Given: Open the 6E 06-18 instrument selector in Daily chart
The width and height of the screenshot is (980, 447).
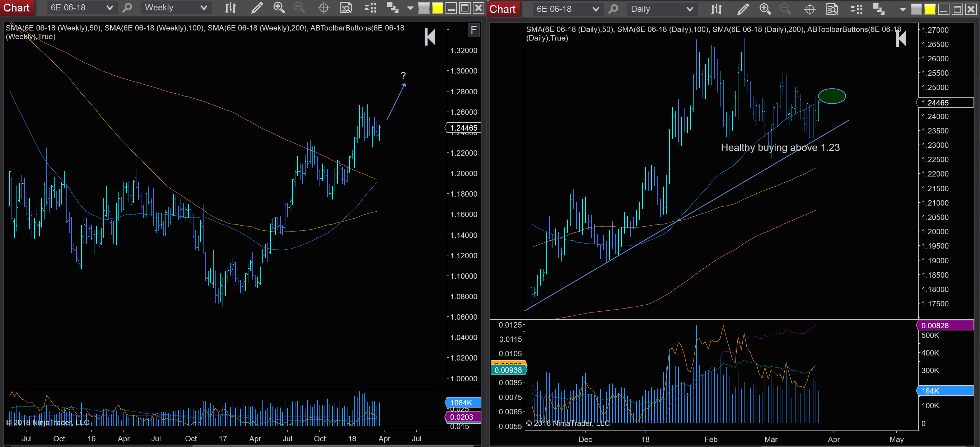Looking at the screenshot, I should click(568, 9).
